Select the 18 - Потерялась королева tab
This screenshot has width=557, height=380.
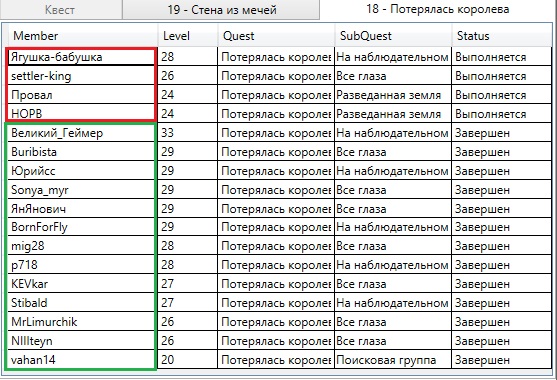[x=438, y=9]
